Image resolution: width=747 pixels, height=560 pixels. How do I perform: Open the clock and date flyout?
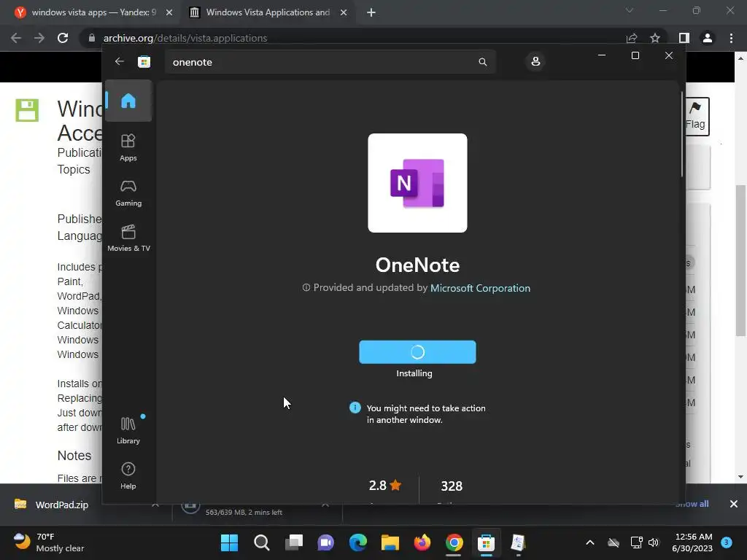692,542
